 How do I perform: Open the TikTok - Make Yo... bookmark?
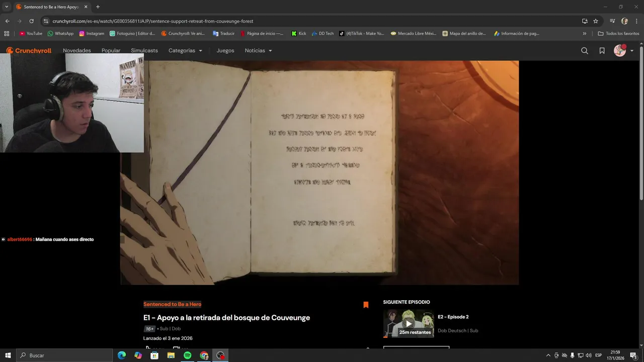tap(361, 34)
